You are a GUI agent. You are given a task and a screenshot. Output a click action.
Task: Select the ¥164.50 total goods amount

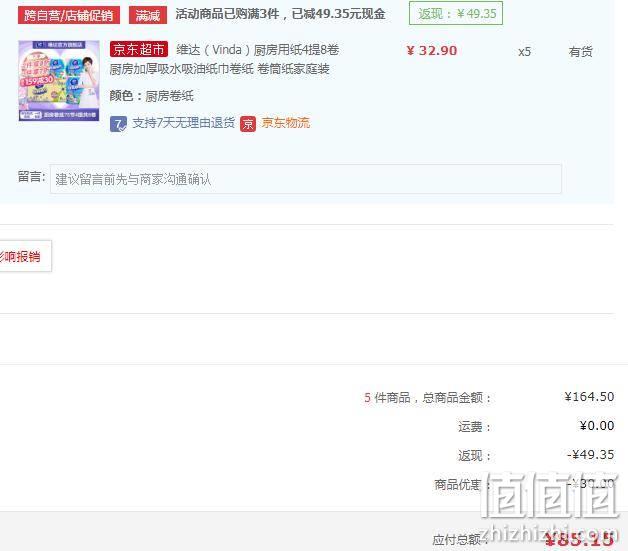(x=589, y=397)
